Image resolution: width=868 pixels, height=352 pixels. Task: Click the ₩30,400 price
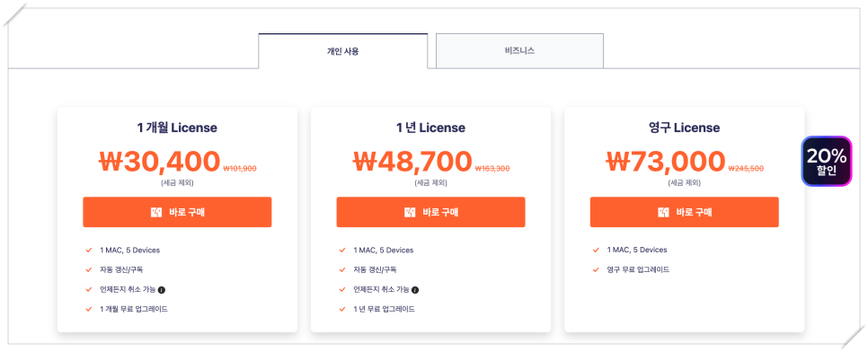tap(160, 162)
